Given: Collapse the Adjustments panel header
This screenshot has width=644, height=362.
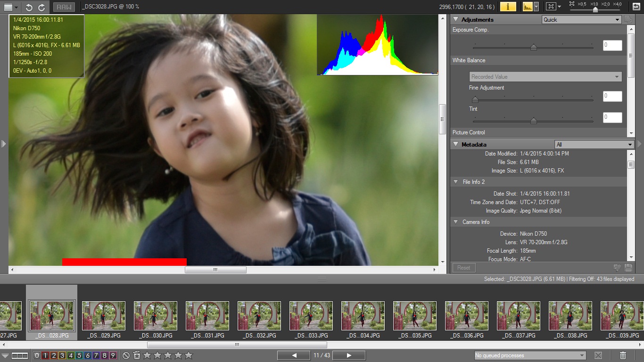Looking at the screenshot, I should [x=455, y=20].
